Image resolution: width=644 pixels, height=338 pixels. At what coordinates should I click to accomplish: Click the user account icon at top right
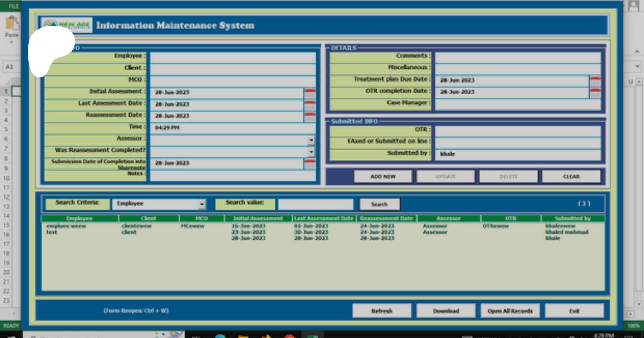(x=633, y=6)
